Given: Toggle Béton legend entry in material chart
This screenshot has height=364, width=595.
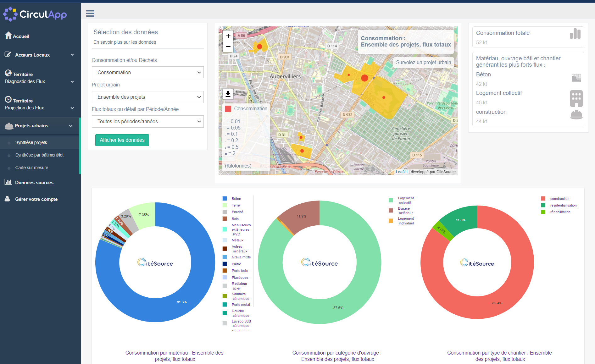Looking at the screenshot, I should pos(236,199).
